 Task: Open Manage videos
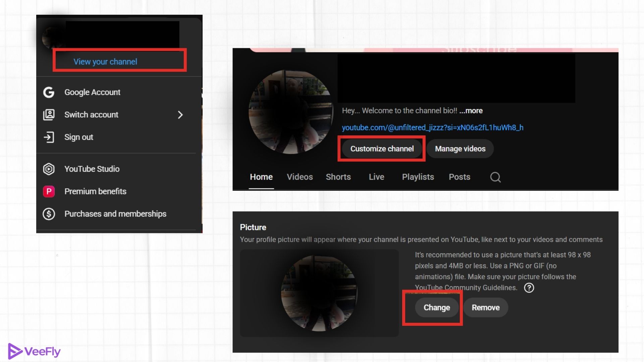pos(460,148)
